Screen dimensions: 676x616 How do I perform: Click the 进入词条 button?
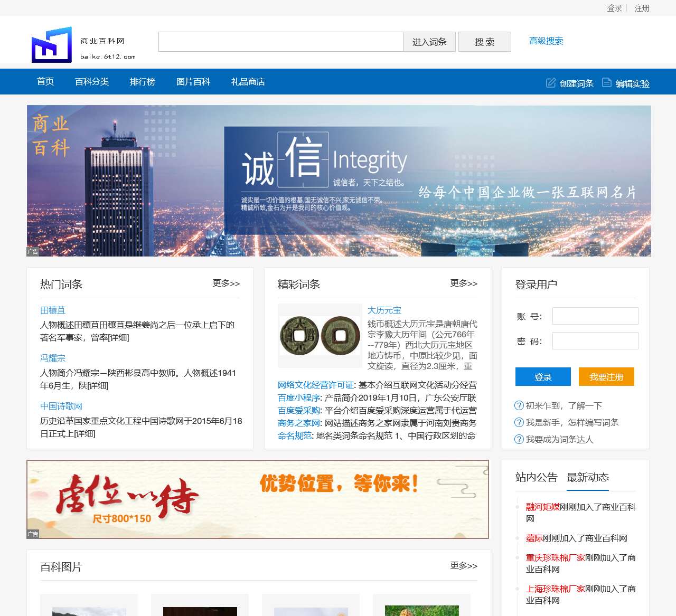(x=429, y=42)
